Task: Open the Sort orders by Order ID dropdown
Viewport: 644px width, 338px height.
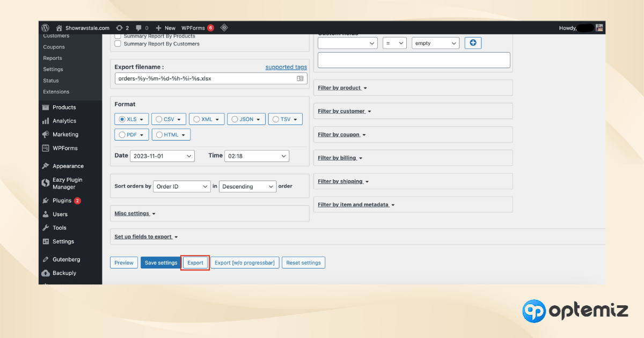Action: click(x=182, y=187)
